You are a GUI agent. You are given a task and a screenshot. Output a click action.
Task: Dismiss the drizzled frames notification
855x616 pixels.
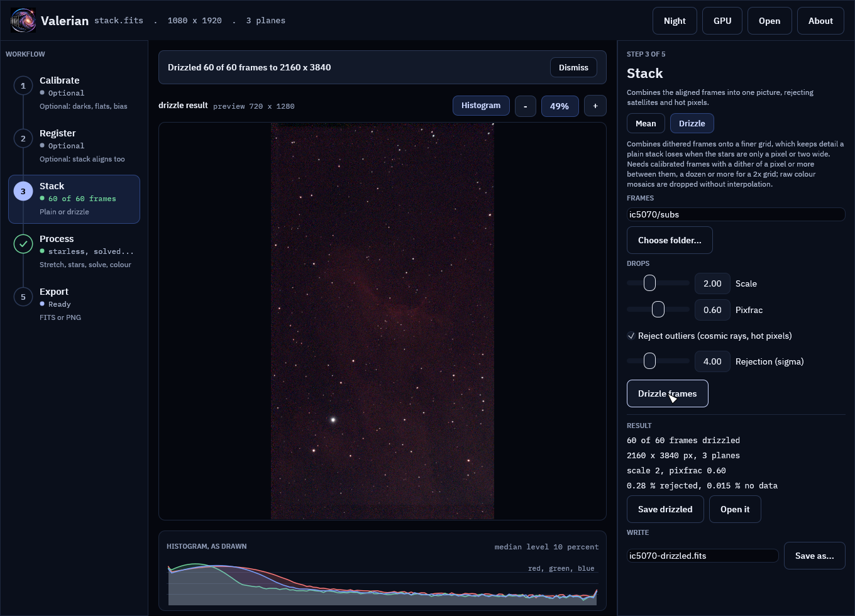pos(573,67)
